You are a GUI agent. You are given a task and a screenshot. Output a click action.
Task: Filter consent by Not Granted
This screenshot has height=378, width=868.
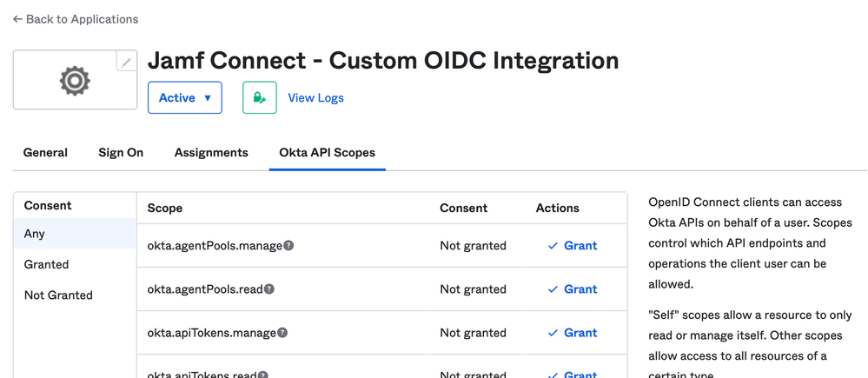point(75,295)
